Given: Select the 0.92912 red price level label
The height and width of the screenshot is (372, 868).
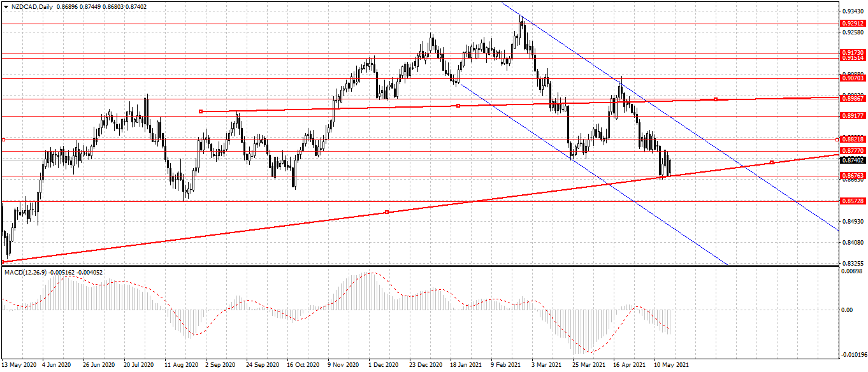Looking at the screenshot, I should pyautogui.click(x=853, y=24).
